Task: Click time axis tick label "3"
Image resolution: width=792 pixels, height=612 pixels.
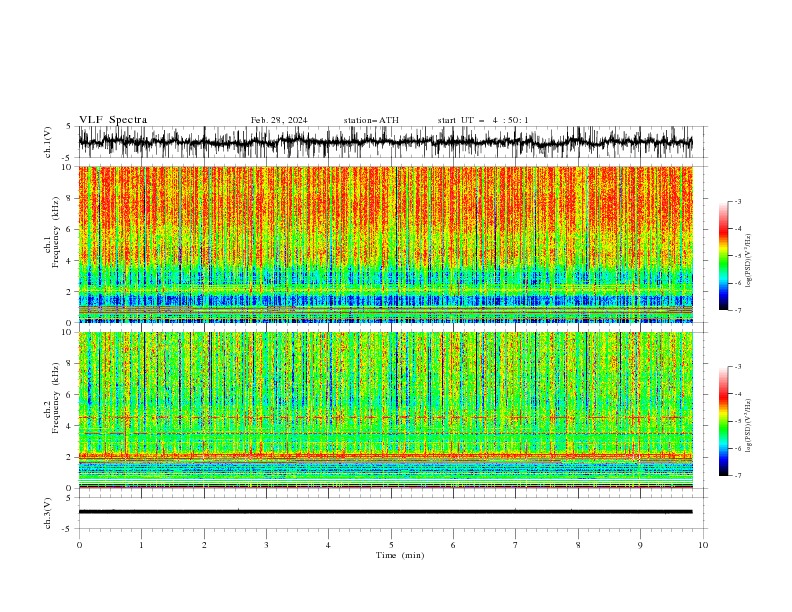Action: pyautogui.click(x=266, y=545)
